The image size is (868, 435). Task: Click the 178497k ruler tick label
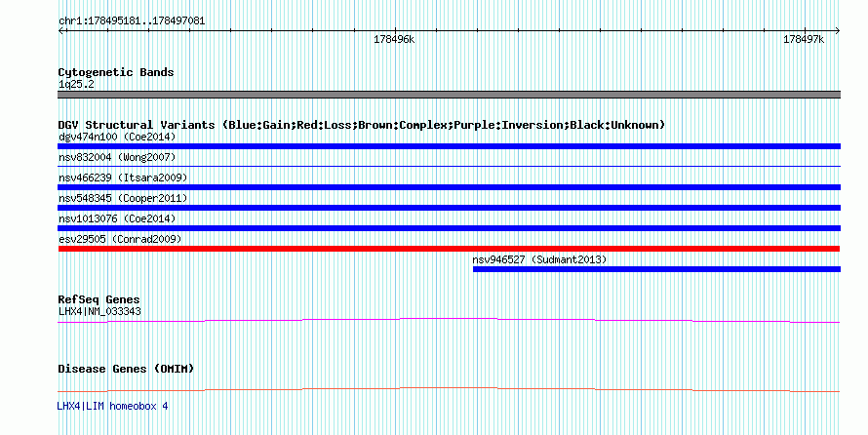point(804,39)
